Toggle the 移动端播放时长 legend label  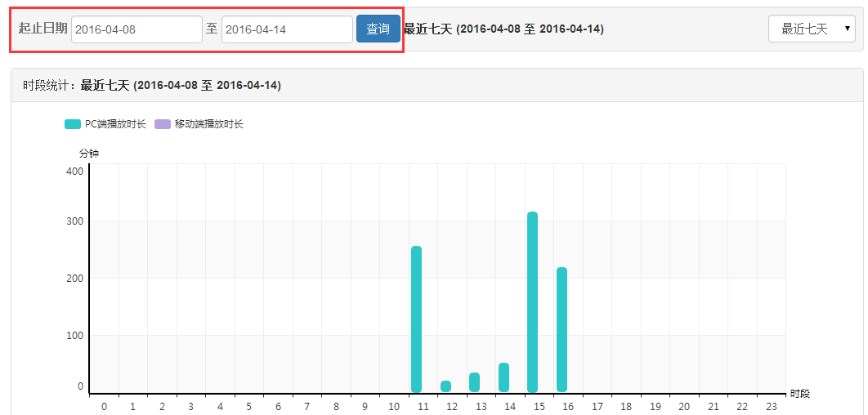(208, 124)
